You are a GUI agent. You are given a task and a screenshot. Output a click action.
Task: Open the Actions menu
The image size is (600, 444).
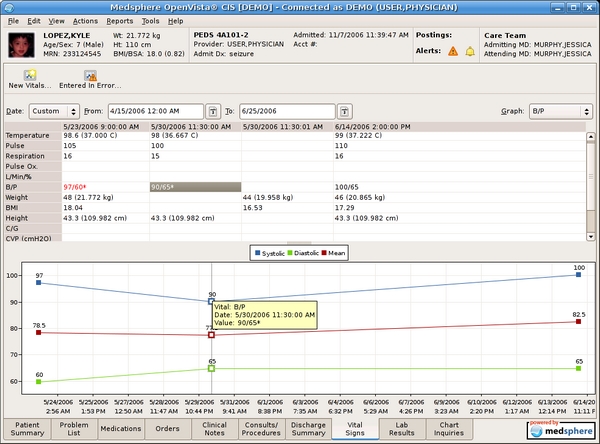pyautogui.click(x=85, y=21)
